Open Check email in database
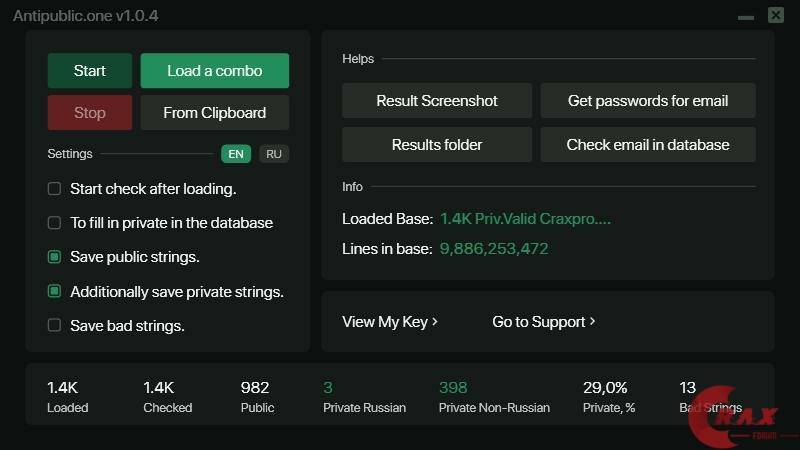The width and height of the screenshot is (800, 450). tap(648, 144)
